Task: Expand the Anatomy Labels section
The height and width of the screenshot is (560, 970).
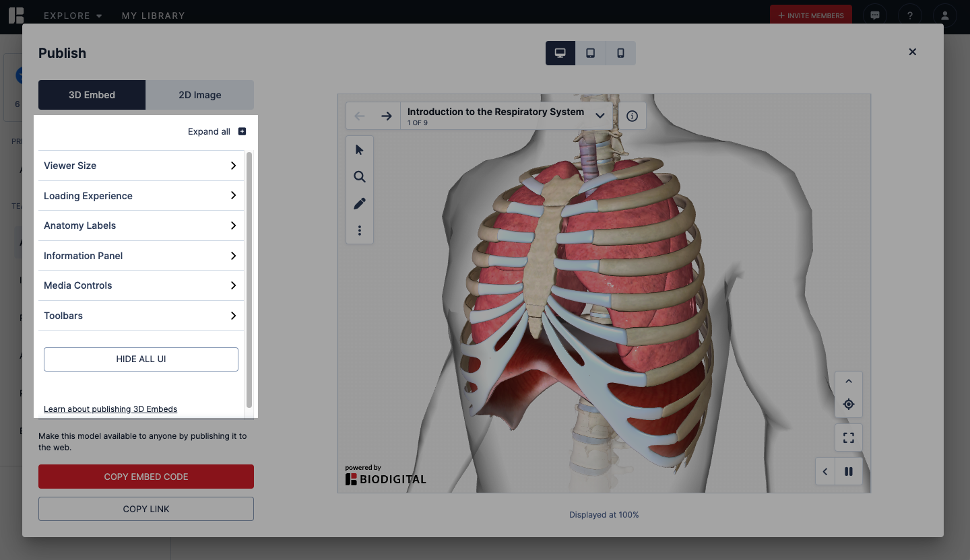Action: (x=141, y=225)
